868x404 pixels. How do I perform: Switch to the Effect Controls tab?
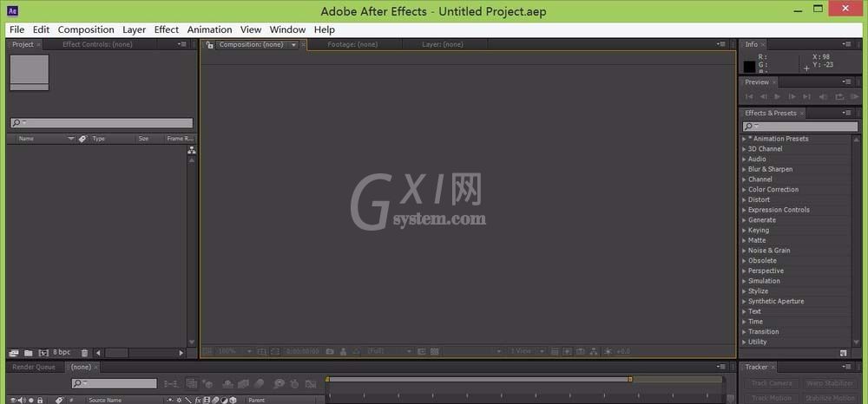click(x=97, y=44)
